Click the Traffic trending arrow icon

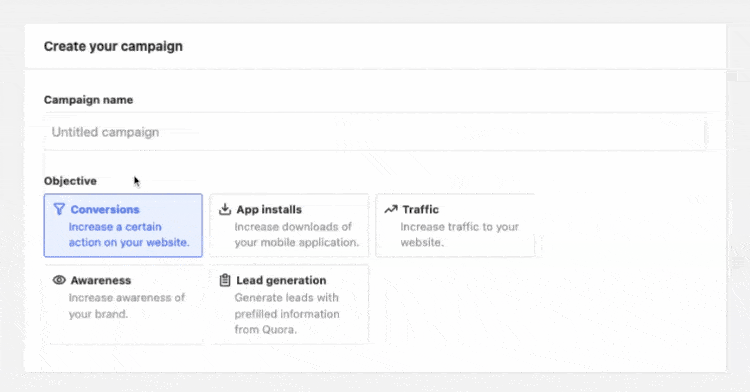[391, 209]
